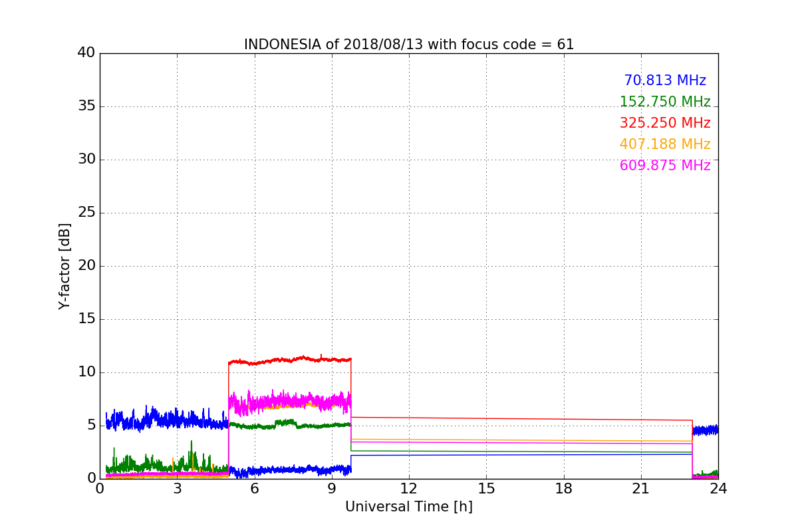
Task: Select the 609.875 MHz legend label
Action: [x=665, y=166]
